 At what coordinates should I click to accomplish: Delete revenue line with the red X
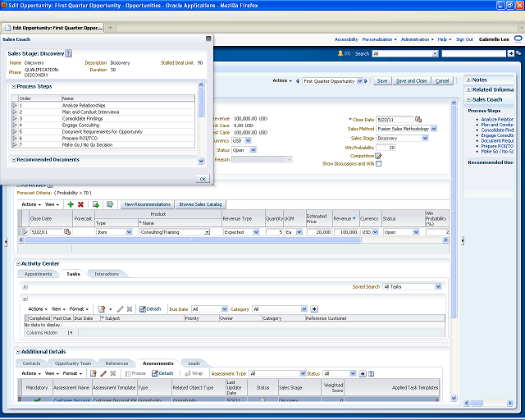80,204
